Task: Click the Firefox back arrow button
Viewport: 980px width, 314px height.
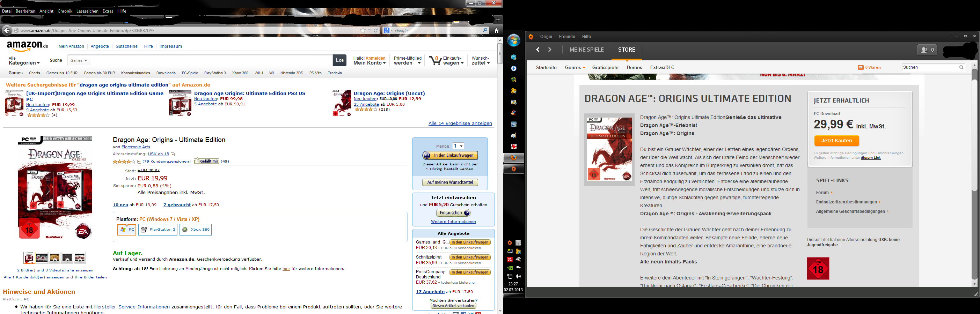Action: [7, 30]
